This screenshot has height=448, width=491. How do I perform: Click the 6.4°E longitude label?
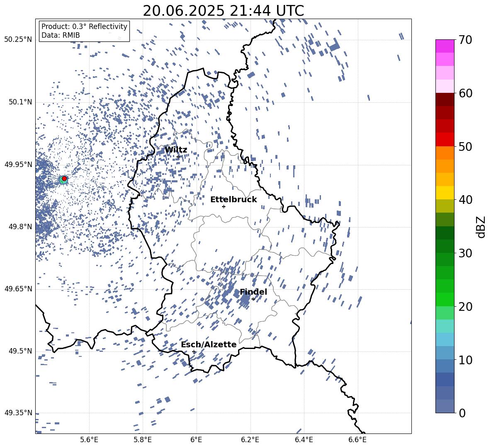tap(304, 440)
